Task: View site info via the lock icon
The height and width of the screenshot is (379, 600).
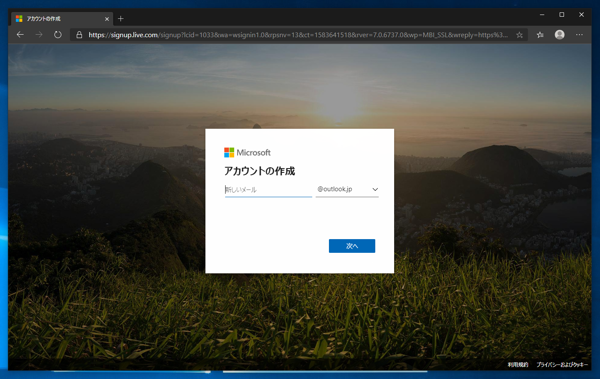Action: (x=79, y=35)
